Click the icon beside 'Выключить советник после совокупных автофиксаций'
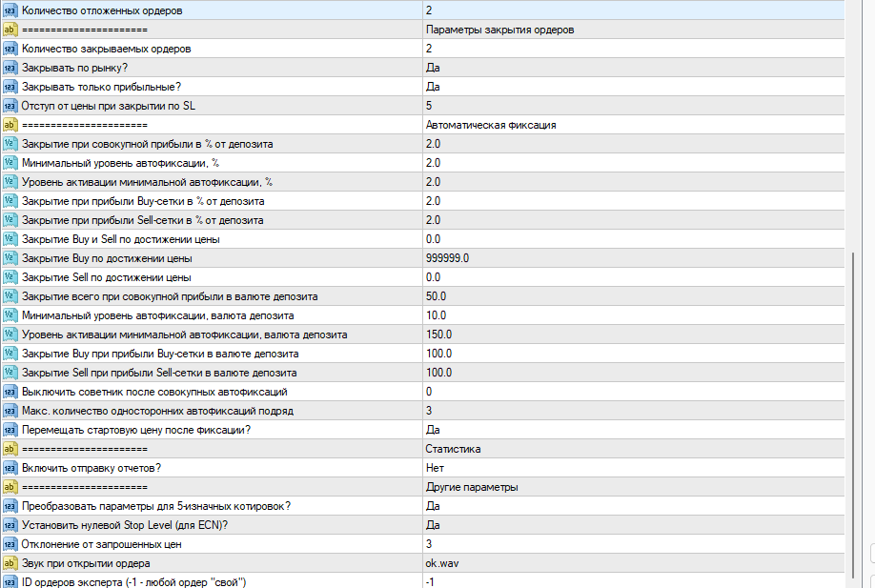The image size is (875, 588). coord(10,391)
